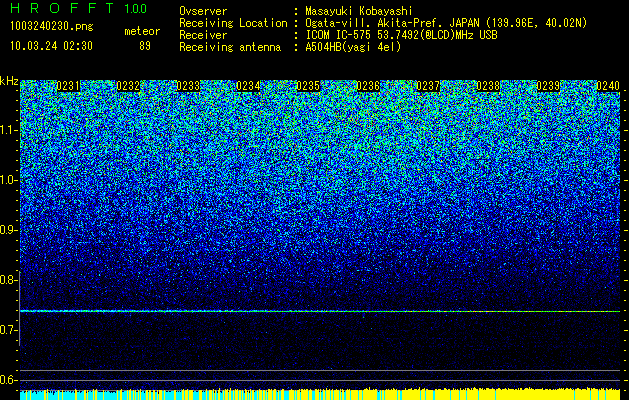
Task: Click the 0.8 frequency axis label
Action: pos(7,280)
